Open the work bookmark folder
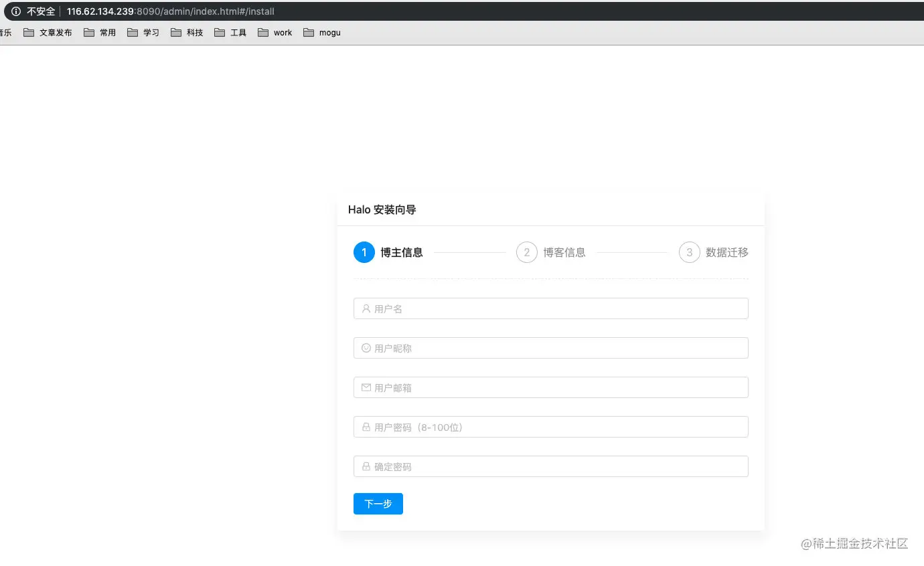924x566 pixels. (275, 32)
